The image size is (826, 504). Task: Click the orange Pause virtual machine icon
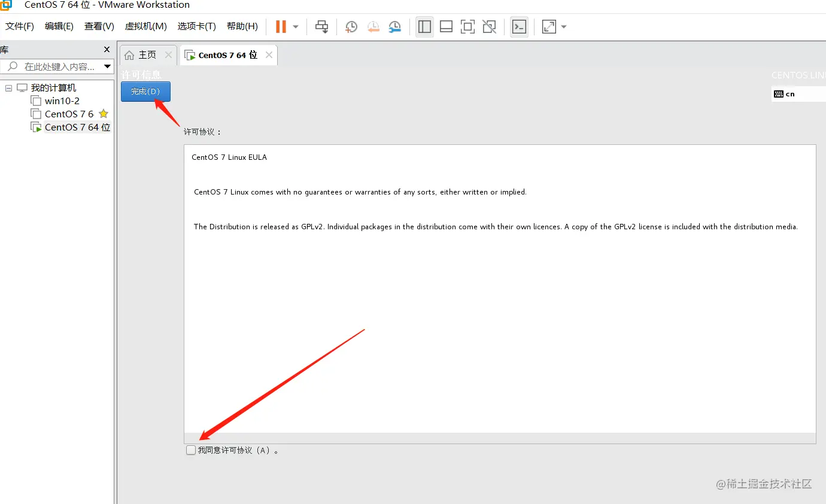281,27
